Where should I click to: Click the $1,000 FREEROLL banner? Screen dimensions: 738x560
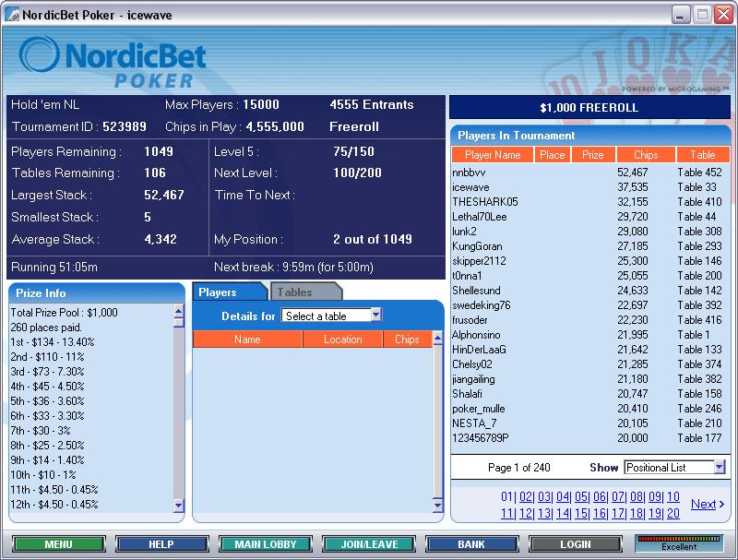pos(589,107)
